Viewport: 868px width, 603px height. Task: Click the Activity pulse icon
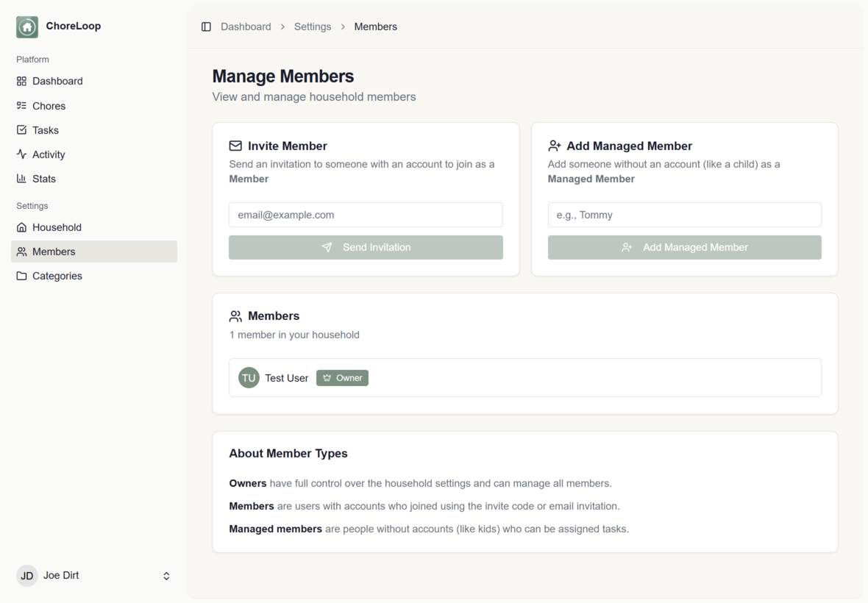(x=21, y=154)
